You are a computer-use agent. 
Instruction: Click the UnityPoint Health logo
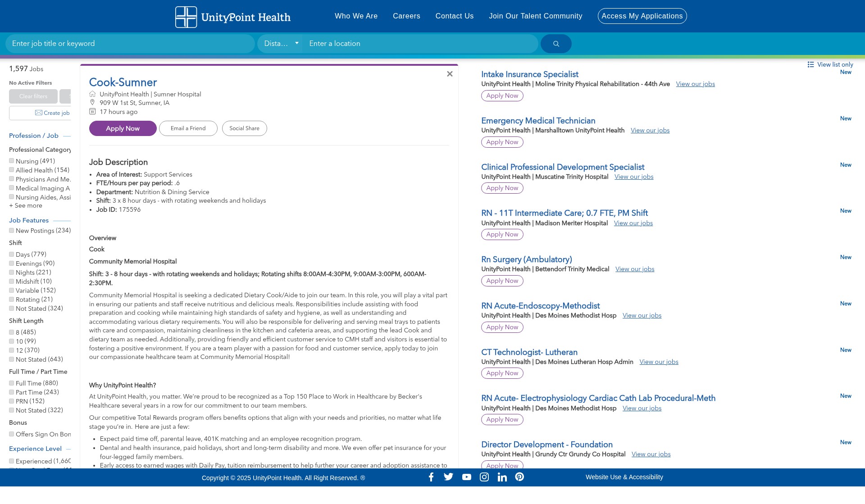point(233,17)
